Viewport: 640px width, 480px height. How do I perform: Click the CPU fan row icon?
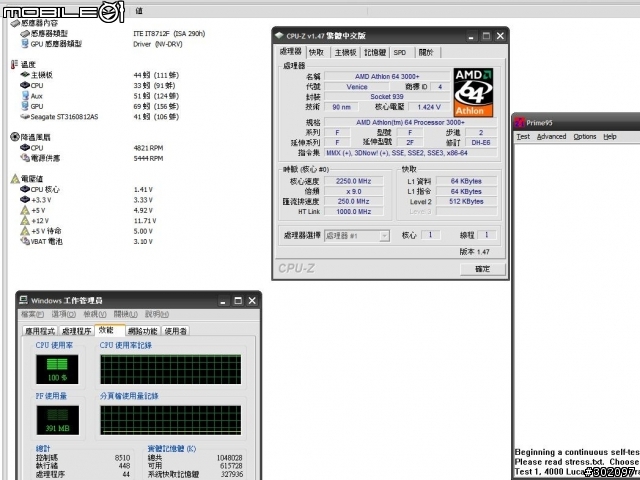(25, 147)
